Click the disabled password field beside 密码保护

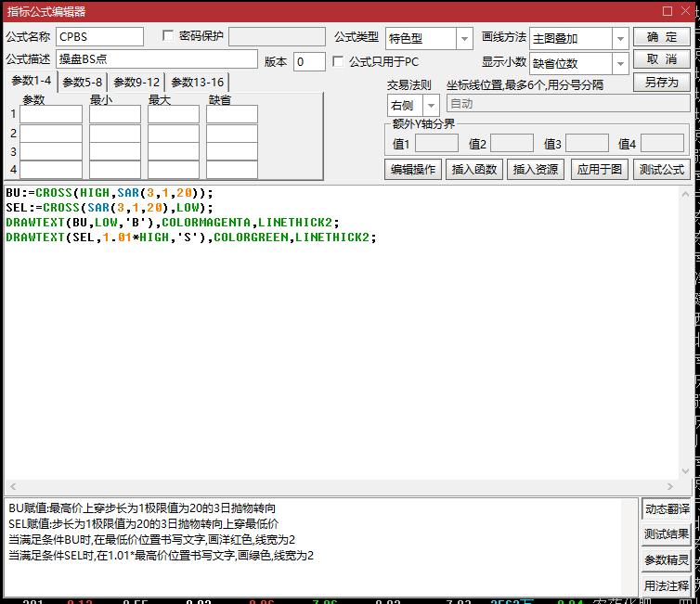click(x=277, y=36)
